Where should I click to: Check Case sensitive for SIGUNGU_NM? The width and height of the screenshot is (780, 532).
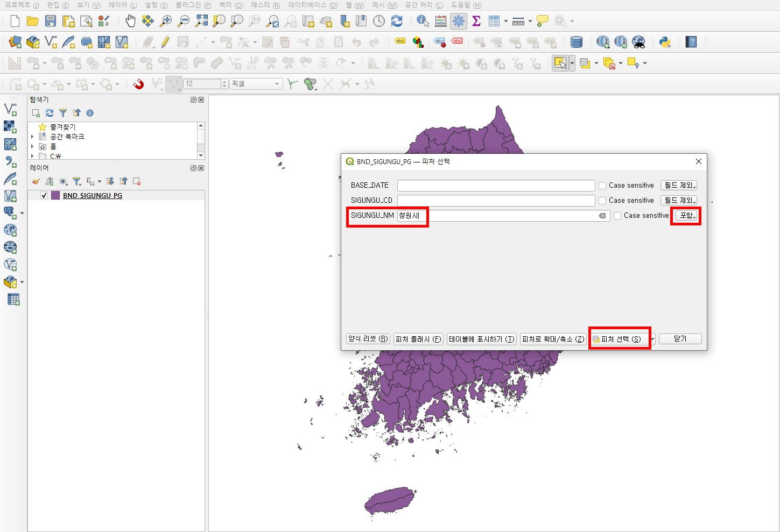click(x=617, y=216)
